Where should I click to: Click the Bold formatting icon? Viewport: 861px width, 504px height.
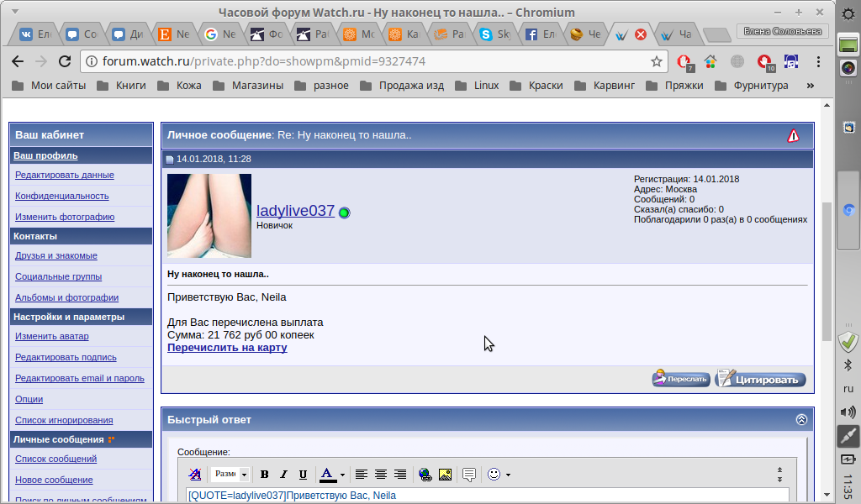(264, 475)
